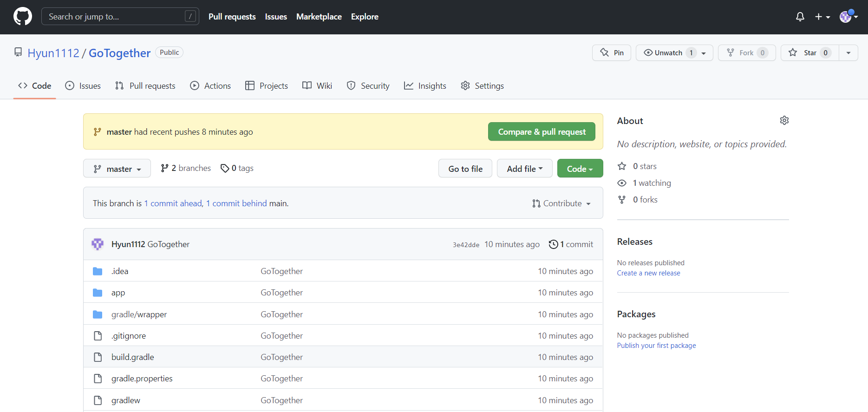This screenshot has height=412, width=868.
Task: Switch to the repository Issues tab
Action: 83,86
